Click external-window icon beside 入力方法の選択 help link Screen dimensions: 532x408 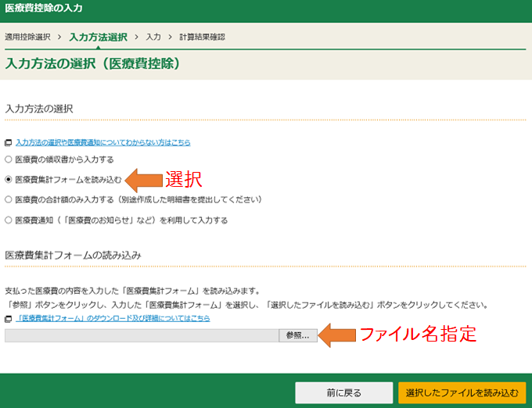pyautogui.click(x=8, y=143)
